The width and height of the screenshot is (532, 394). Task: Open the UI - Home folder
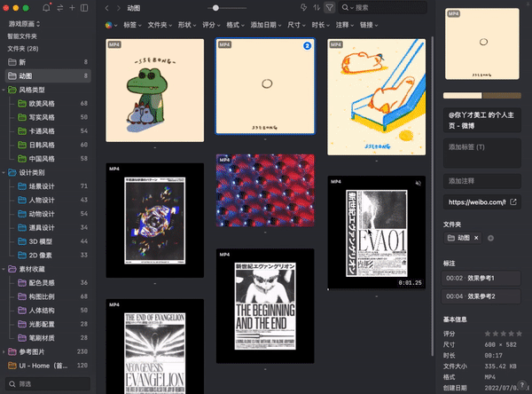pos(48,366)
